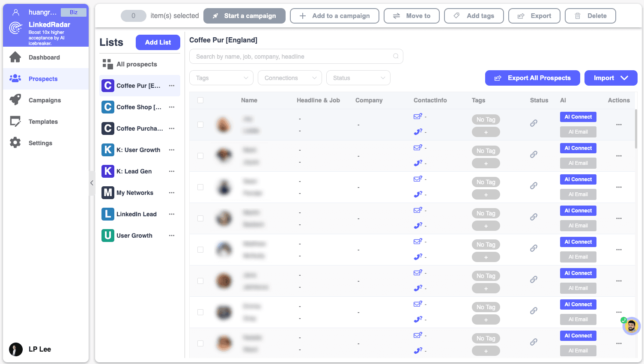Click the Add tags button
The height and width of the screenshot is (364, 644).
(474, 16)
